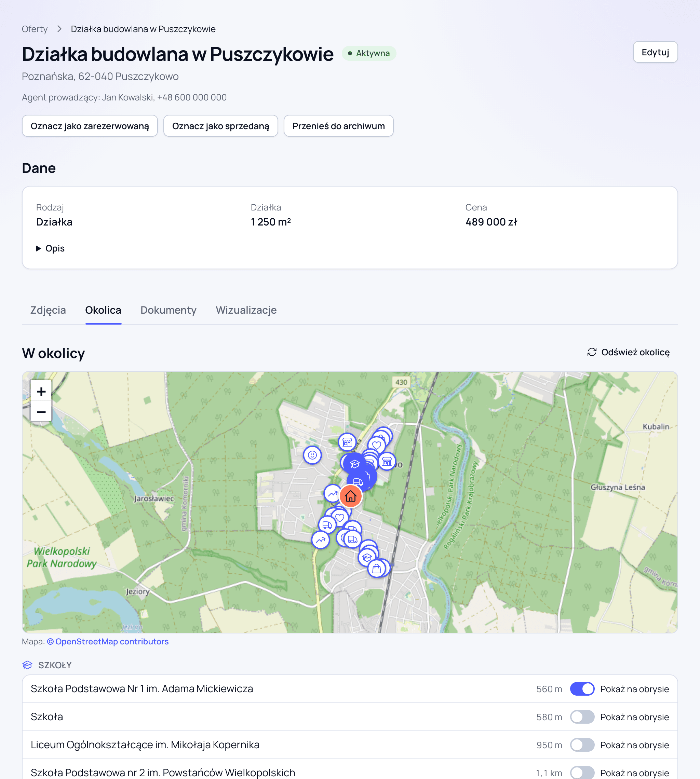Open the Dokumenty tab

[x=169, y=310]
